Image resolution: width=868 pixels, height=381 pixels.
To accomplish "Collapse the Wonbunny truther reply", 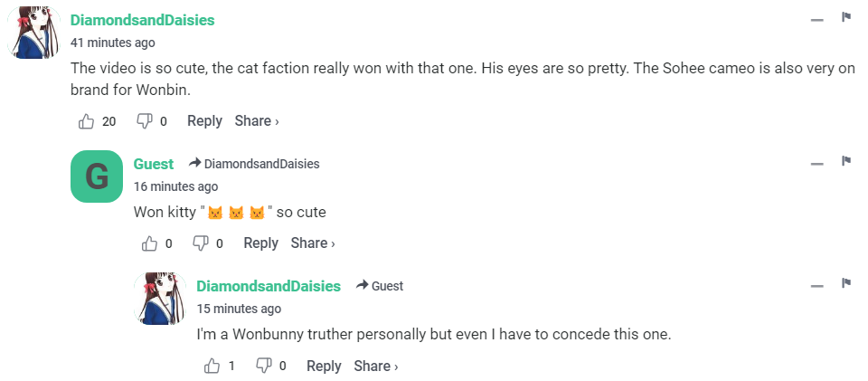I will click(x=816, y=286).
